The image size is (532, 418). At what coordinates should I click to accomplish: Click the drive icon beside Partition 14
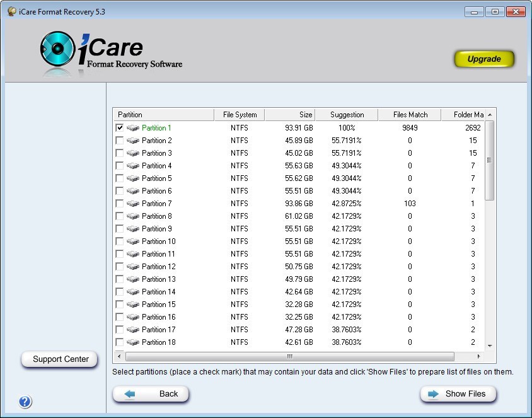pyautogui.click(x=133, y=292)
